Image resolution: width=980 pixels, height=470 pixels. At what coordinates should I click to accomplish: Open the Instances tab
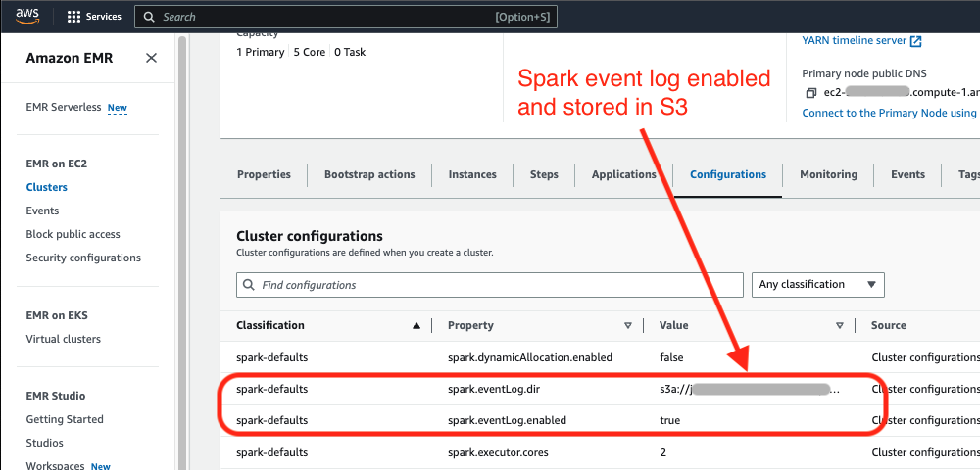tap(472, 174)
